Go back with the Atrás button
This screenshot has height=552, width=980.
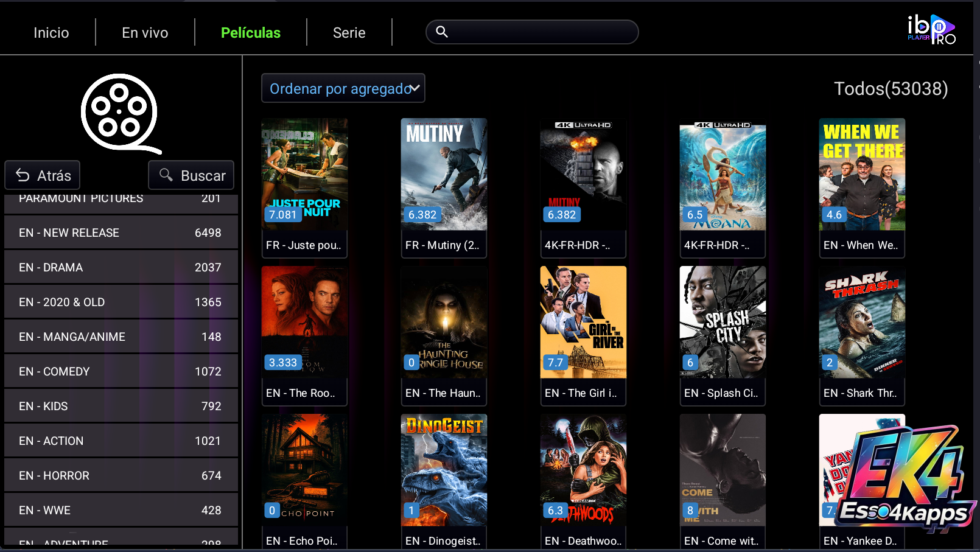coord(43,175)
